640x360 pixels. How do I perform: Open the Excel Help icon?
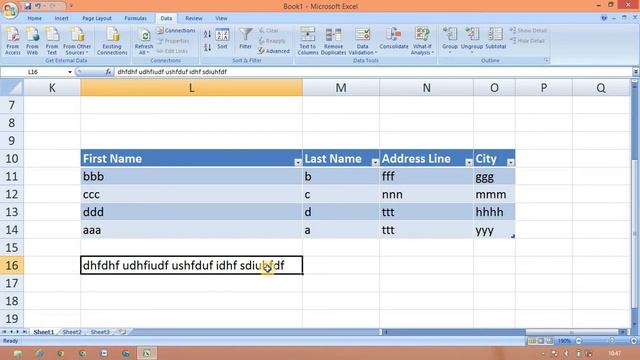point(604,18)
